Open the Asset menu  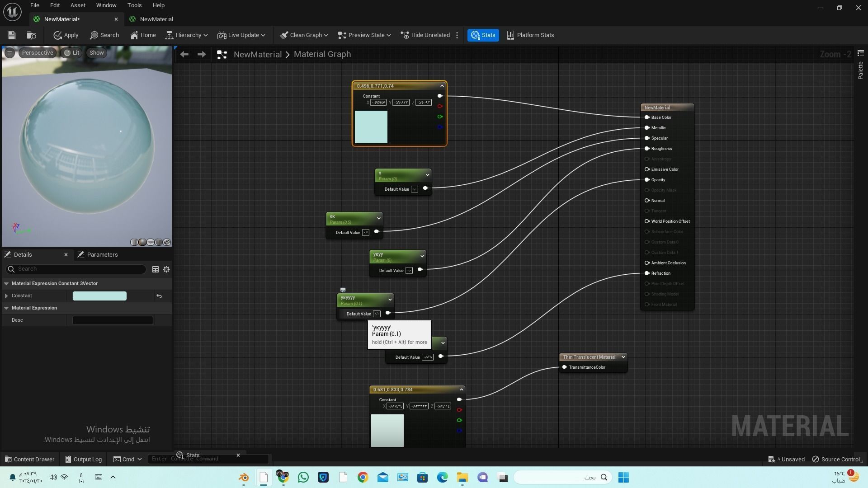pos(78,5)
